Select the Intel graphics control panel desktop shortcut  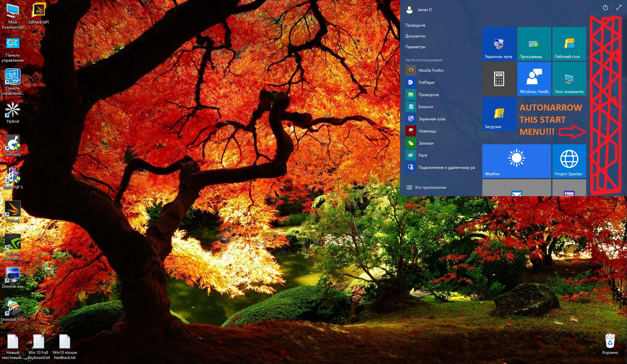pos(13,83)
